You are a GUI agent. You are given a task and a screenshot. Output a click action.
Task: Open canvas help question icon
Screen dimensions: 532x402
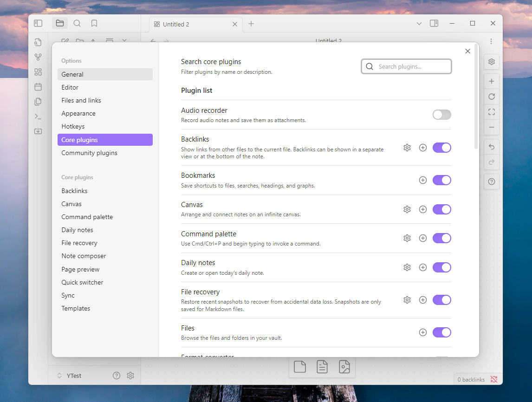491,182
